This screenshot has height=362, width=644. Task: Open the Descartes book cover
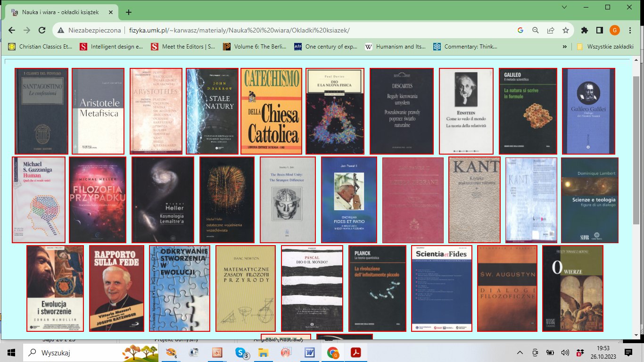click(401, 111)
